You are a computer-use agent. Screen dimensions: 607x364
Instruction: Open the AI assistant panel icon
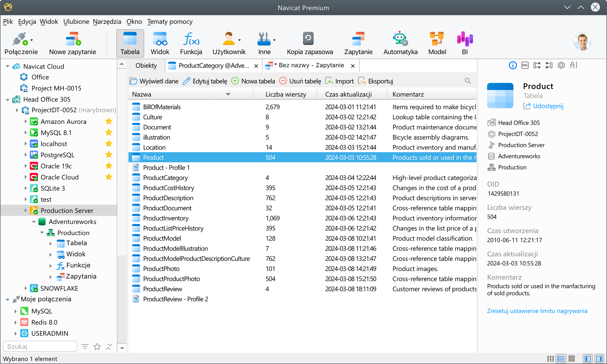point(574,65)
